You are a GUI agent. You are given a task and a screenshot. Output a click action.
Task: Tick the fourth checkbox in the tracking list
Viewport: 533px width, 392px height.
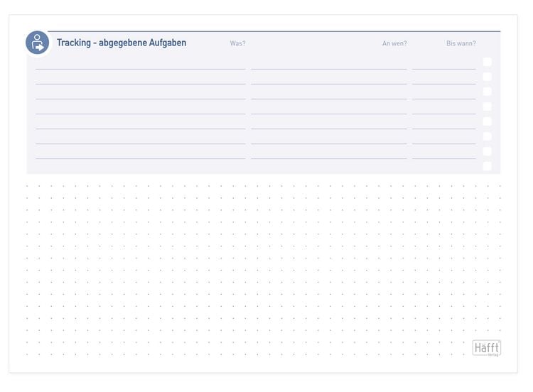(x=488, y=107)
